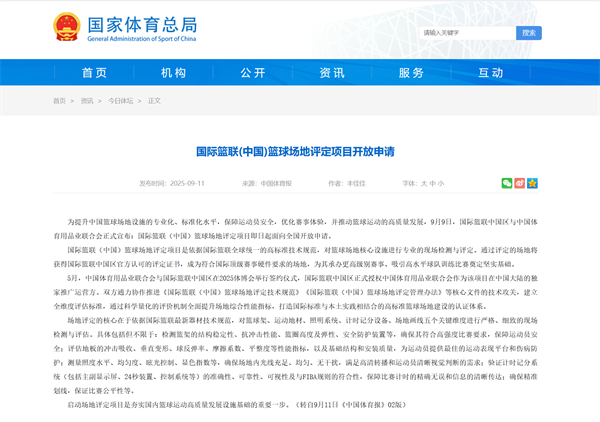Viewport: 600px width, 422px height.
Task: Set font size to small (小)
Action: click(x=441, y=184)
